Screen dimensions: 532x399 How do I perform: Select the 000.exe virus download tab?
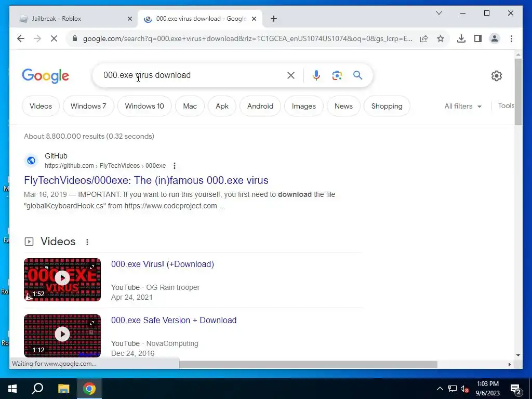click(x=200, y=19)
